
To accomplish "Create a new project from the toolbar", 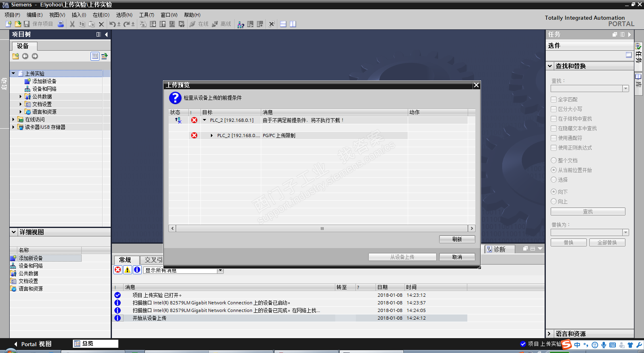I will coord(8,24).
